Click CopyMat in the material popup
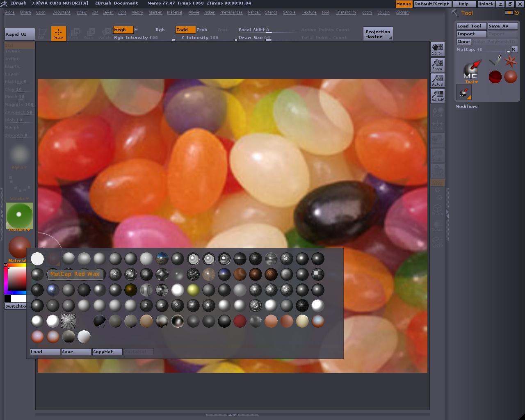This screenshot has height=420, width=525. coord(107,352)
